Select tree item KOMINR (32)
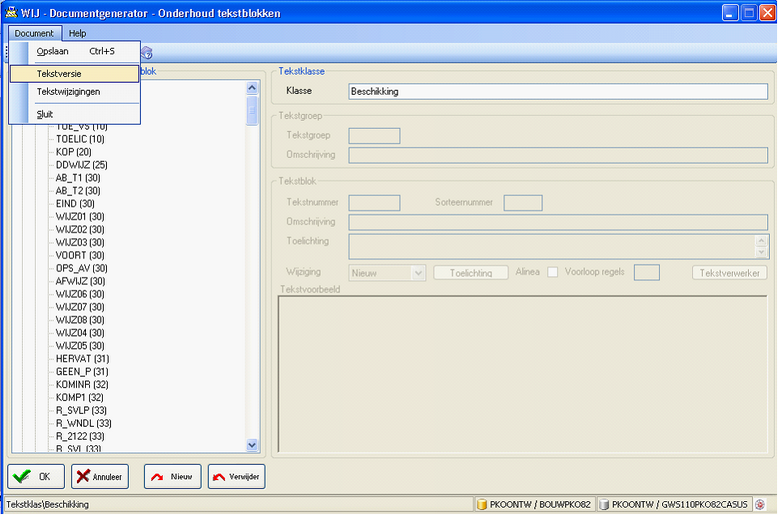Viewport: 778px width, 515px height. pos(82,384)
